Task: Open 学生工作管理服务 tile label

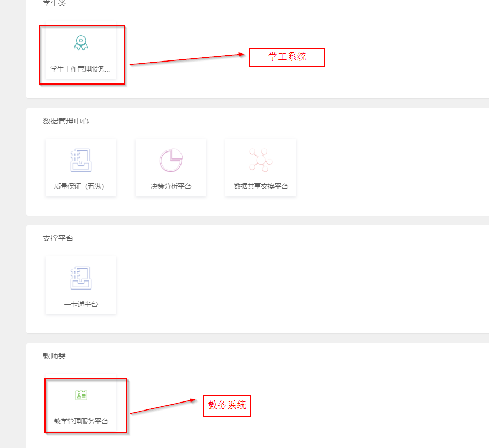Action: pyautogui.click(x=80, y=69)
